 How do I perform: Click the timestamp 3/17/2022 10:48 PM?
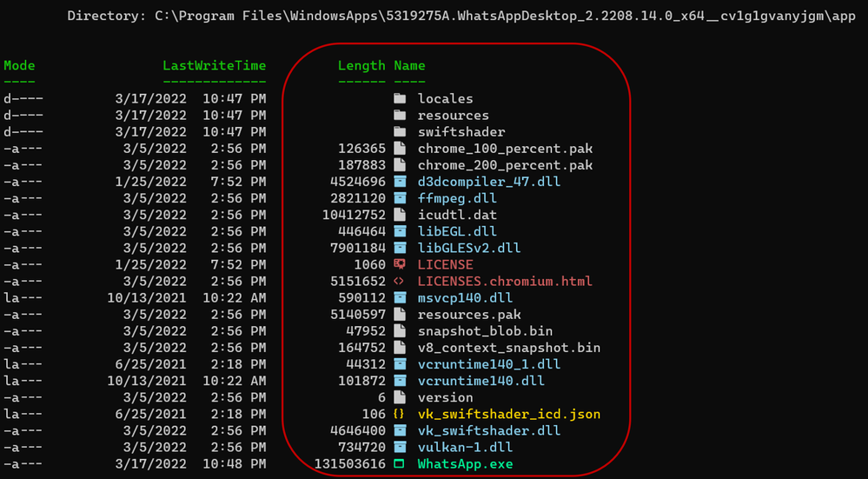pos(190,464)
